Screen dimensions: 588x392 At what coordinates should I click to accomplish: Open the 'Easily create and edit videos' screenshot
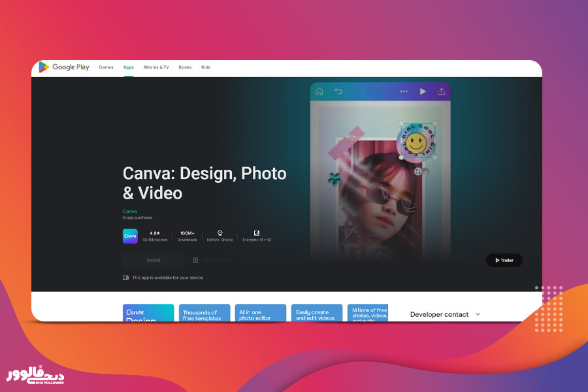pos(317,313)
